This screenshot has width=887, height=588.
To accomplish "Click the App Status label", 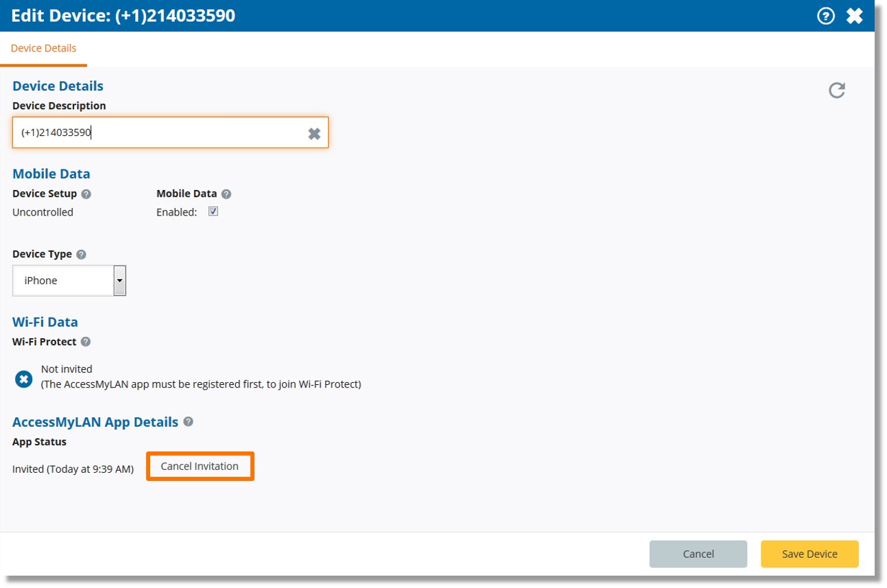I will tap(39, 442).
